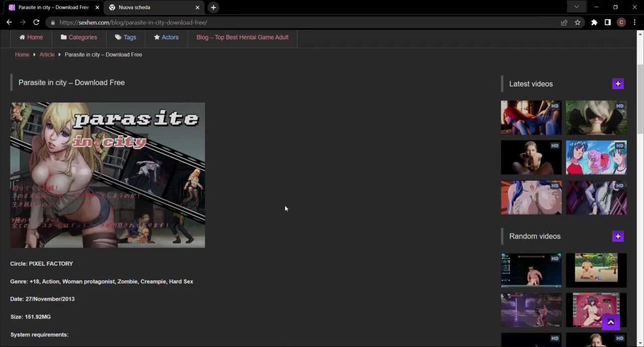Go to Home via the breadcrumb link
Screen dimensions: 644x347
pyautogui.click(x=22, y=54)
